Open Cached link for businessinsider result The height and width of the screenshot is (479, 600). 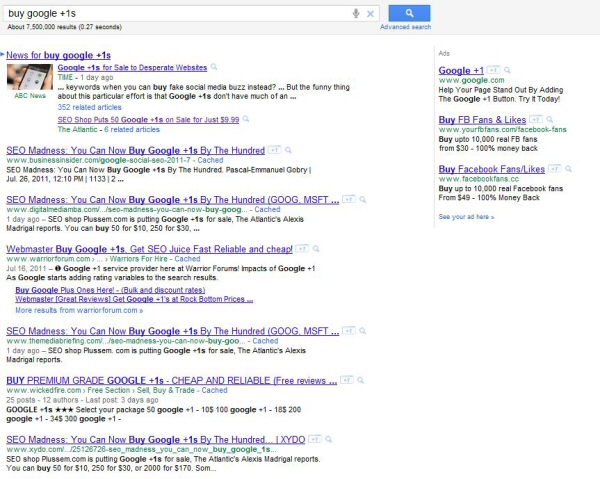pyautogui.click(x=210, y=160)
